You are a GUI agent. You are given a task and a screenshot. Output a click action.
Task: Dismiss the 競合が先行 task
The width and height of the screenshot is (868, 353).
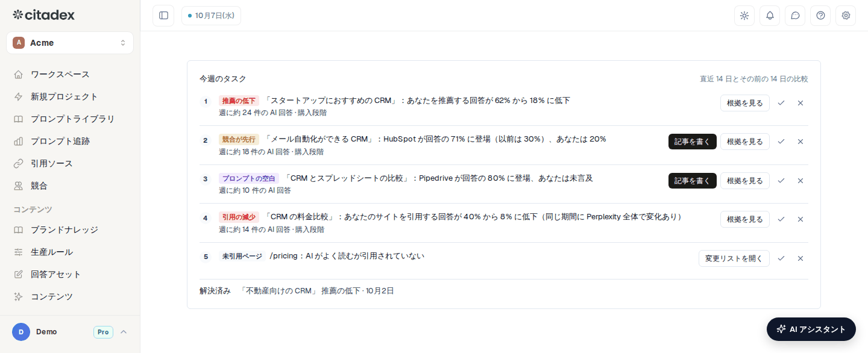[800, 142]
